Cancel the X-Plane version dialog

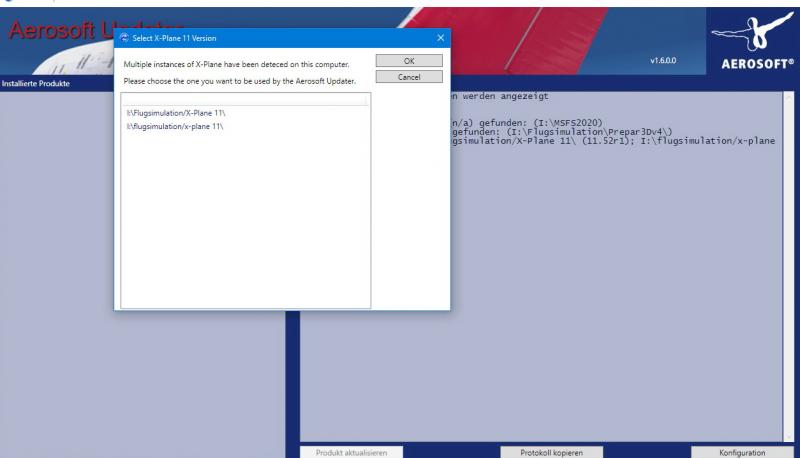click(x=409, y=77)
